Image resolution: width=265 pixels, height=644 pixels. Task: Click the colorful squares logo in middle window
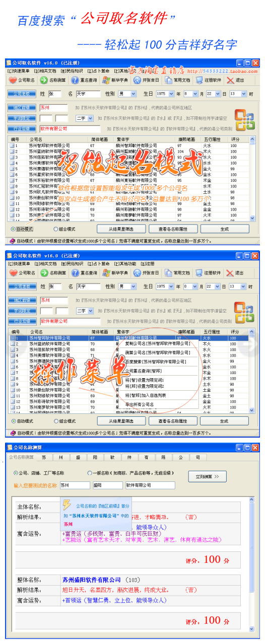[245, 313]
